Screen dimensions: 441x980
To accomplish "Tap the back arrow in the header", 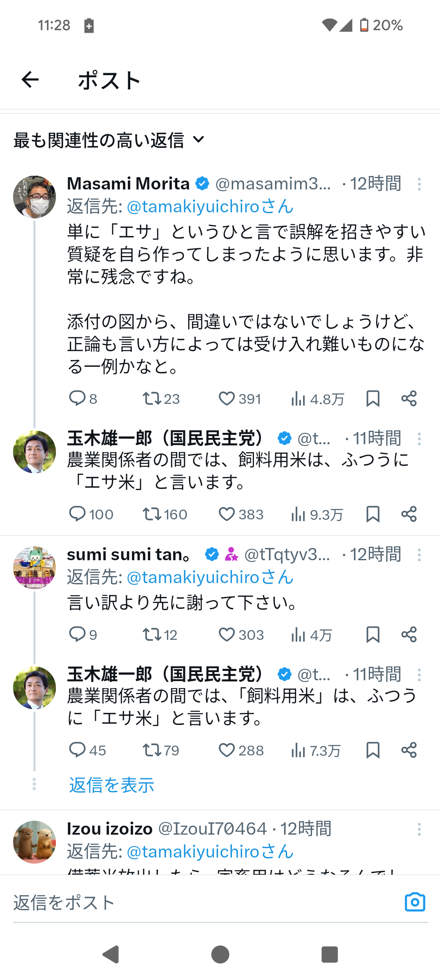I will coord(30,79).
